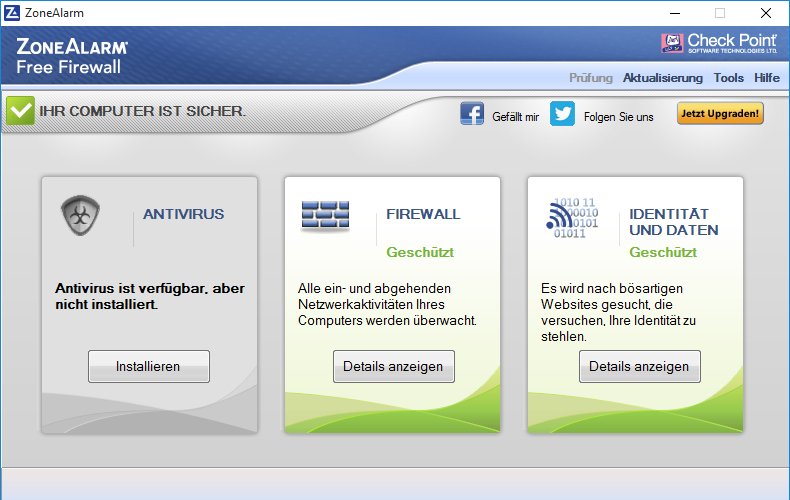Screen dimensions: 790x500
Task: Select the ANTIVIRUS panel heading
Action: (x=184, y=214)
